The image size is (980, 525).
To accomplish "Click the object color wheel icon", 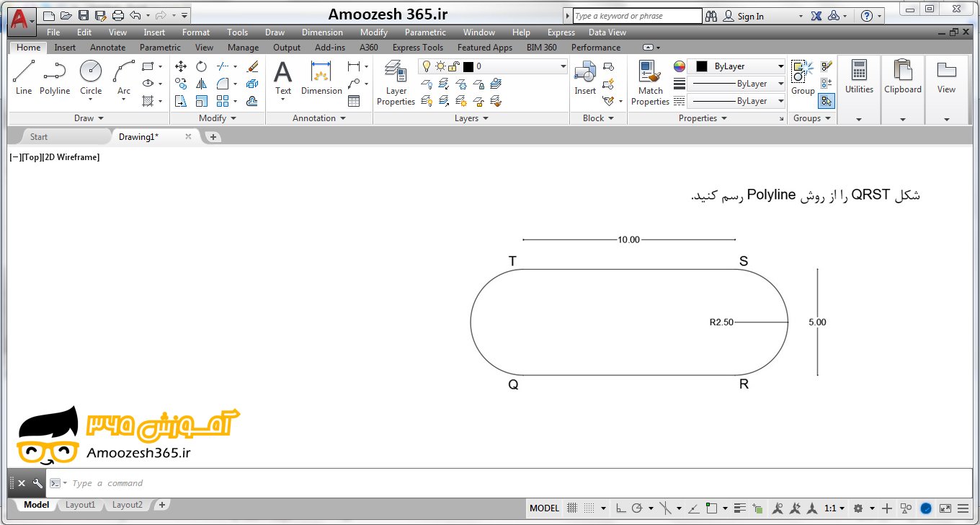I will pyautogui.click(x=679, y=66).
